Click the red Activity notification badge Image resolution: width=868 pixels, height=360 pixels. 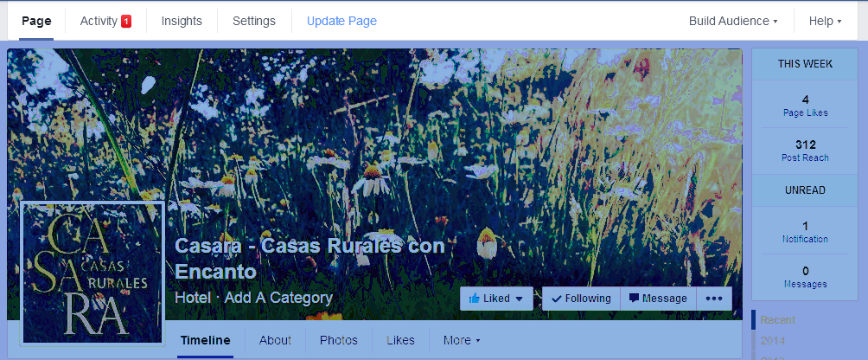pyautogui.click(x=126, y=21)
